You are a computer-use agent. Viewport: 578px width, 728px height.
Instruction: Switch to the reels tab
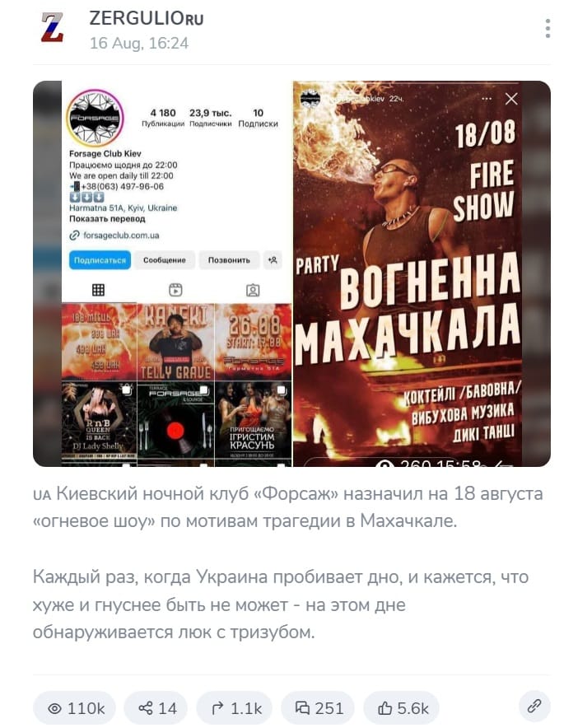tap(175, 290)
